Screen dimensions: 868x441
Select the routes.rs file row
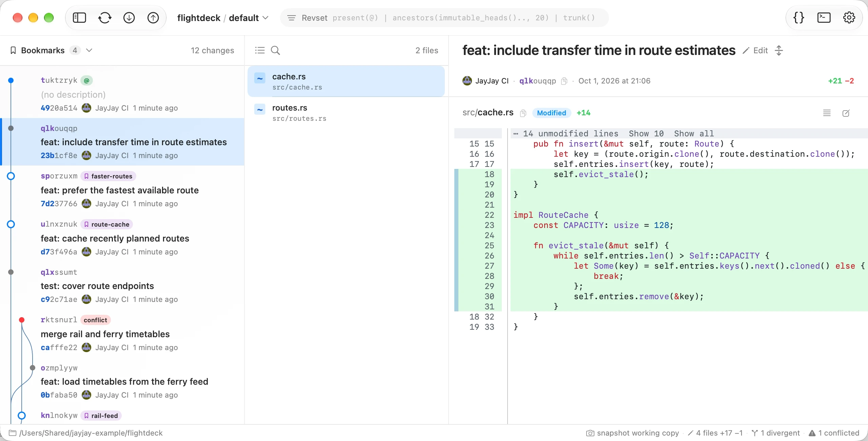click(346, 113)
